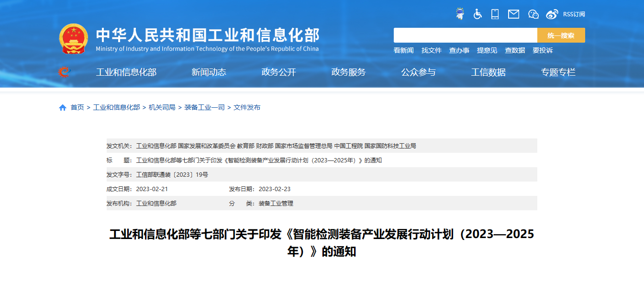This screenshot has width=644, height=285.
Task: Click the national emblem logo
Action: tap(73, 39)
